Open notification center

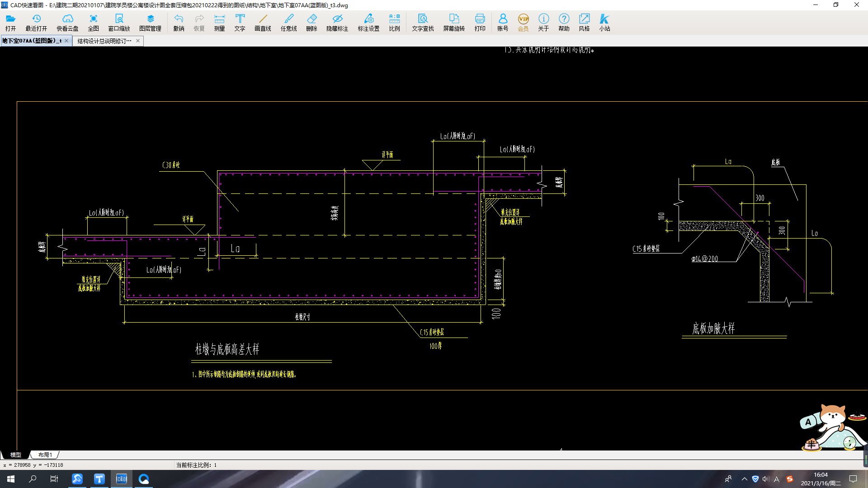point(853,479)
